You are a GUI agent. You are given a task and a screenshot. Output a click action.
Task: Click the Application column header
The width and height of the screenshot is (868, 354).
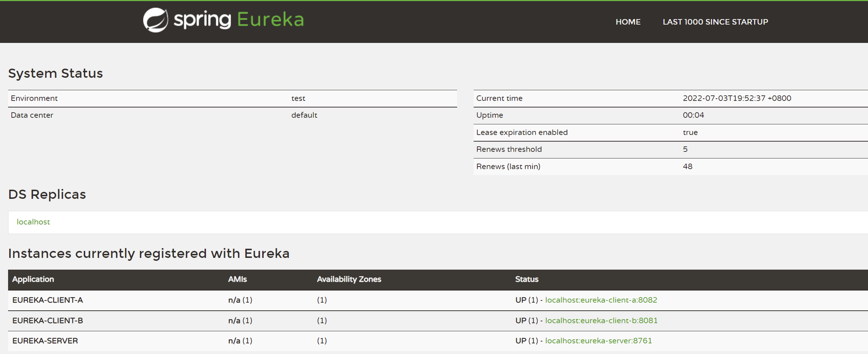click(x=33, y=279)
